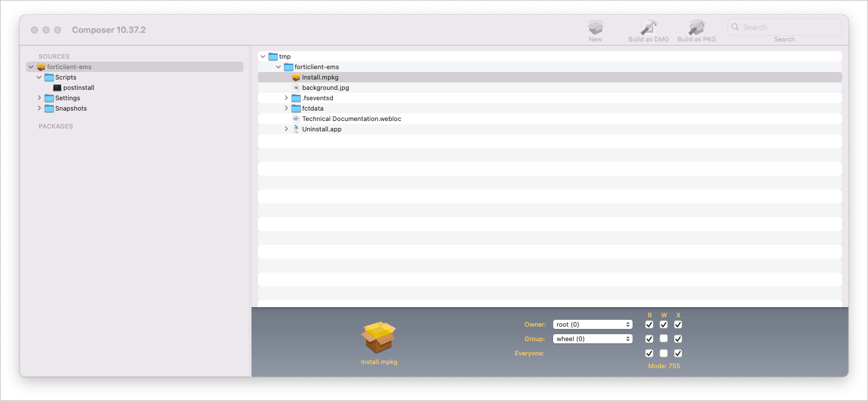The image size is (868, 401).
Task: Toggle Group read permission checkbox
Action: (649, 339)
